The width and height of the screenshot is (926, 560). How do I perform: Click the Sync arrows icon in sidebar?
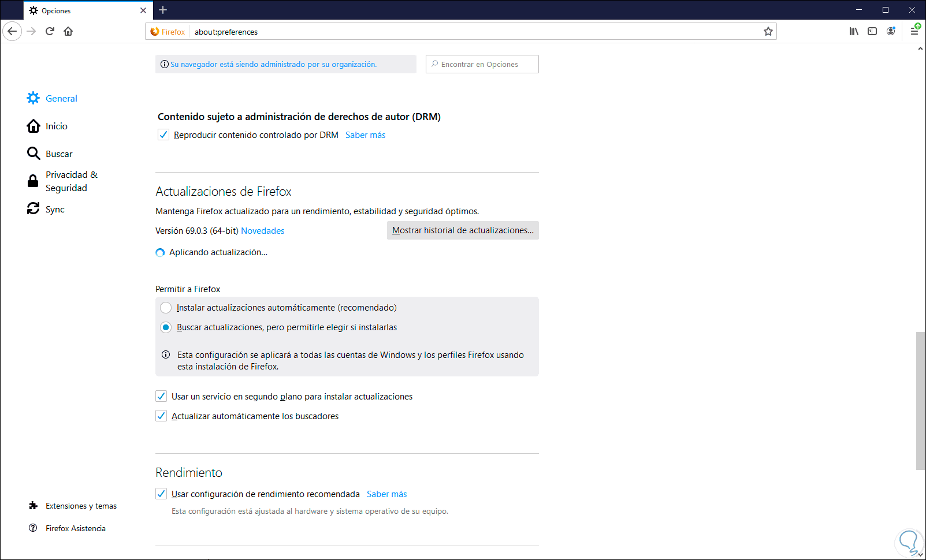pyautogui.click(x=34, y=208)
